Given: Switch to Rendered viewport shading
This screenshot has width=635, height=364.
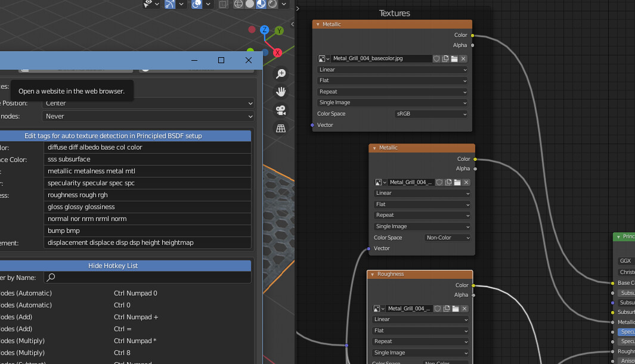Looking at the screenshot, I should 272,4.
